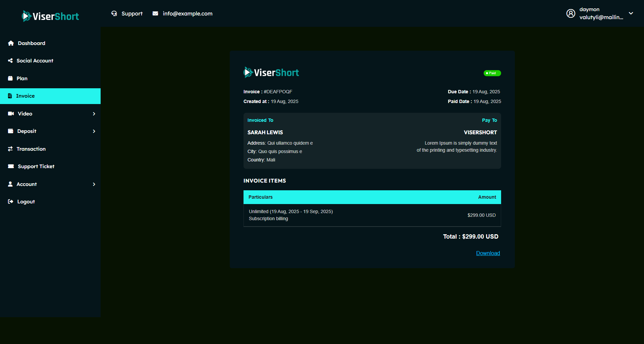Screen dimensions: 644x344
Task: Click the Pay To label
Action: point(489,120)
